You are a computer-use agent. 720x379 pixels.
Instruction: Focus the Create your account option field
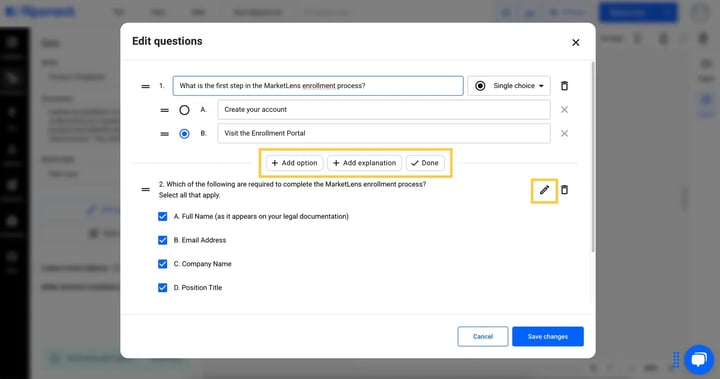tap(384, 110)
